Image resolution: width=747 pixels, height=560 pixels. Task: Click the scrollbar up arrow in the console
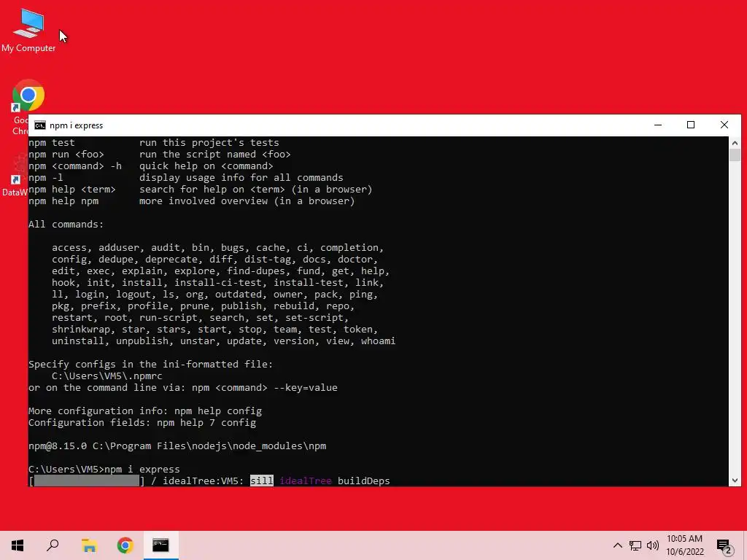tap(735, 142)
